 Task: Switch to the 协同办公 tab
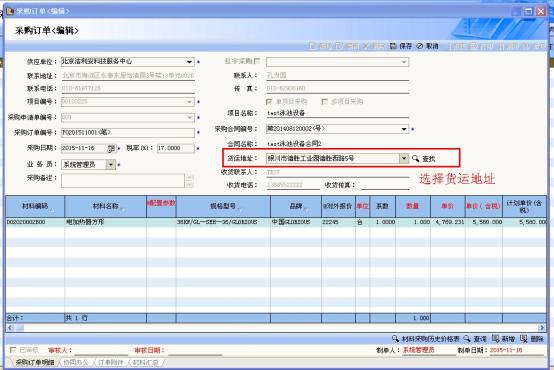click(76, 362)
